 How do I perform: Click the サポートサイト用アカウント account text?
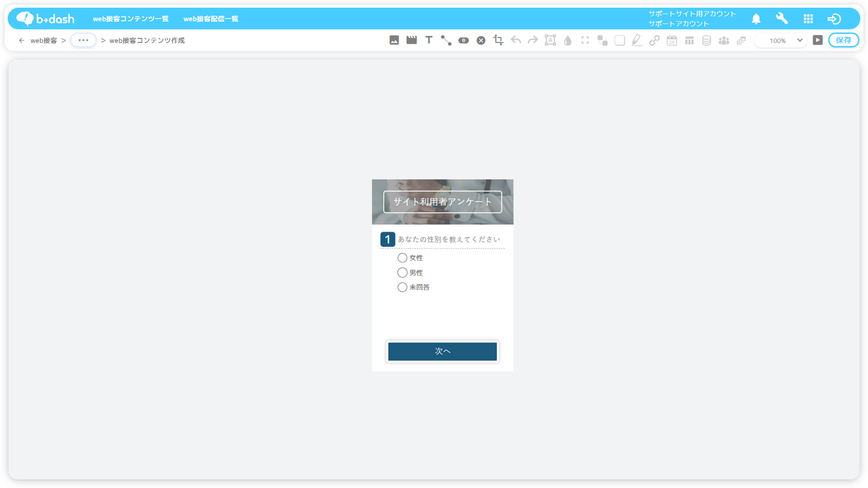tap(692, 14)
